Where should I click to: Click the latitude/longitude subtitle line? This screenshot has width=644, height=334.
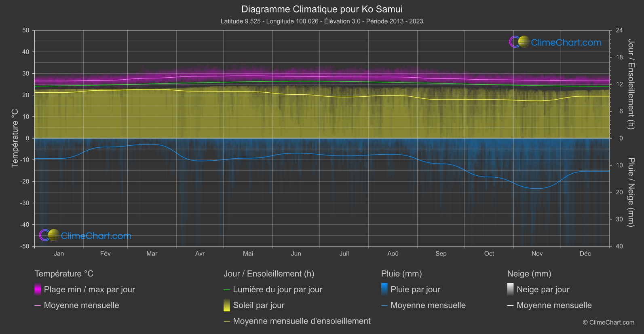point(322,21)
